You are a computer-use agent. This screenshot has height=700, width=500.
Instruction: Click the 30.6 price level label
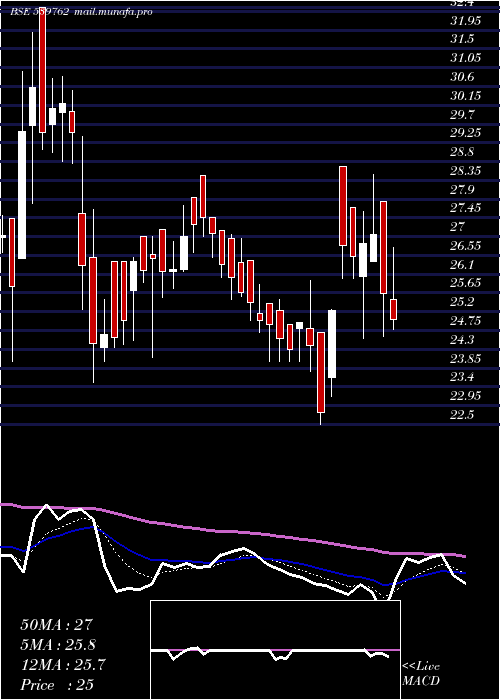[462, 77]
